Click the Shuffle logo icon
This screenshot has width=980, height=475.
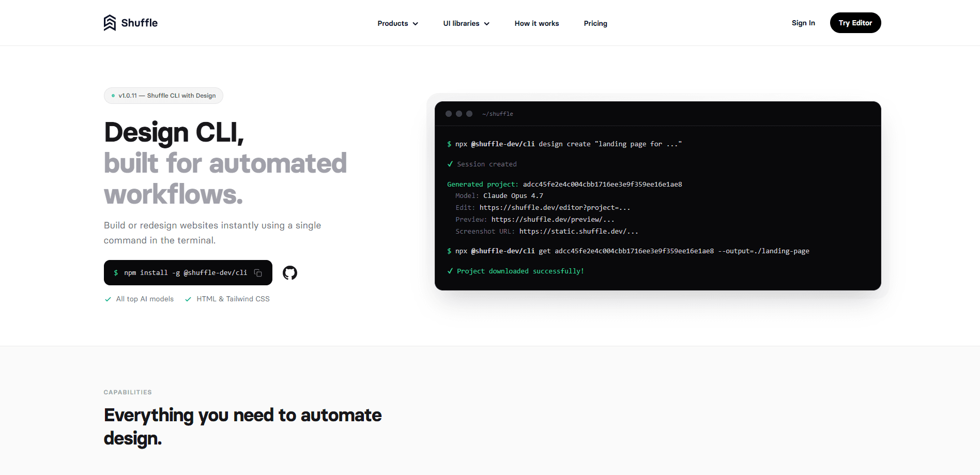click(110, 23)
